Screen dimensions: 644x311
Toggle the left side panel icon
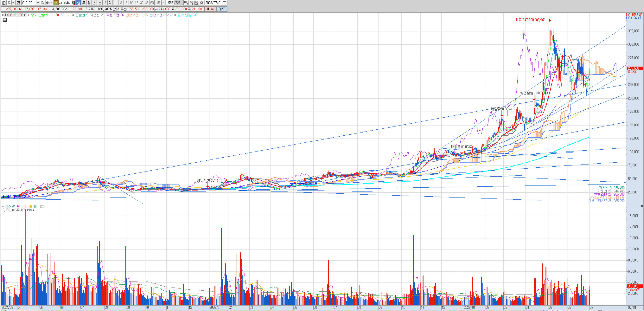pos(4,3)
